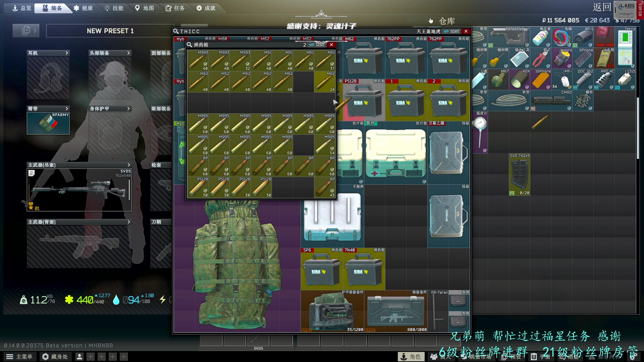Click the stash scrollbar handle on the right
This screenshot has width=644, height=362.
click(x=638, y=128)
